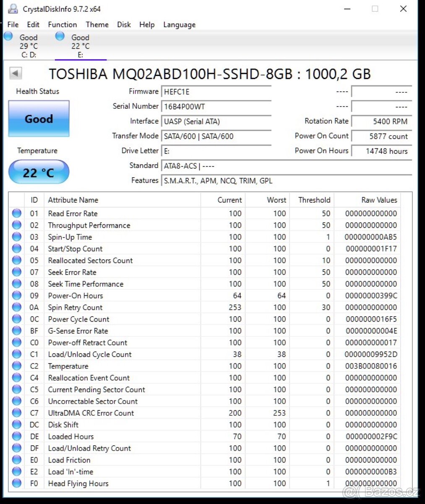Click the ID column header
The image size is (425, 504).
34,200
